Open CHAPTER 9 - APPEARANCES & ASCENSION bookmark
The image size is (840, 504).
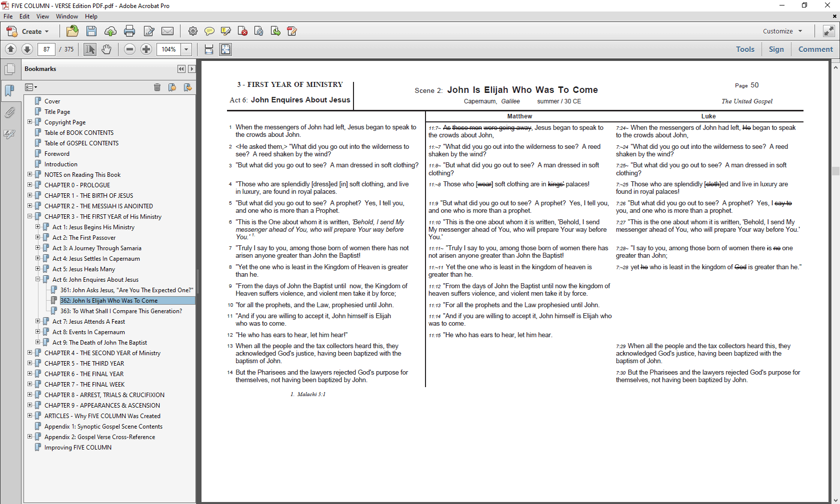click(x=102, y=405)
